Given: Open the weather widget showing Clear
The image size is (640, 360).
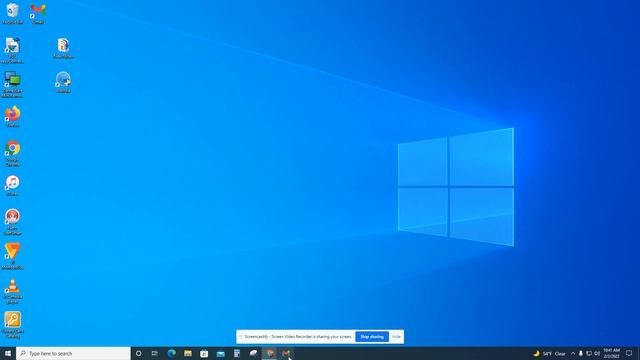Looking at the screenshot, I should [x=549, y=353].
